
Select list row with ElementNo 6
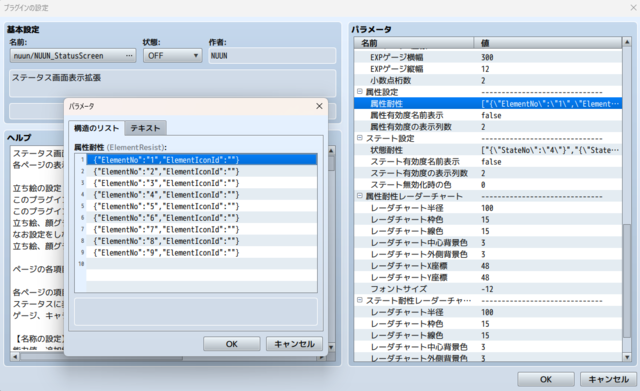point(202,218)
